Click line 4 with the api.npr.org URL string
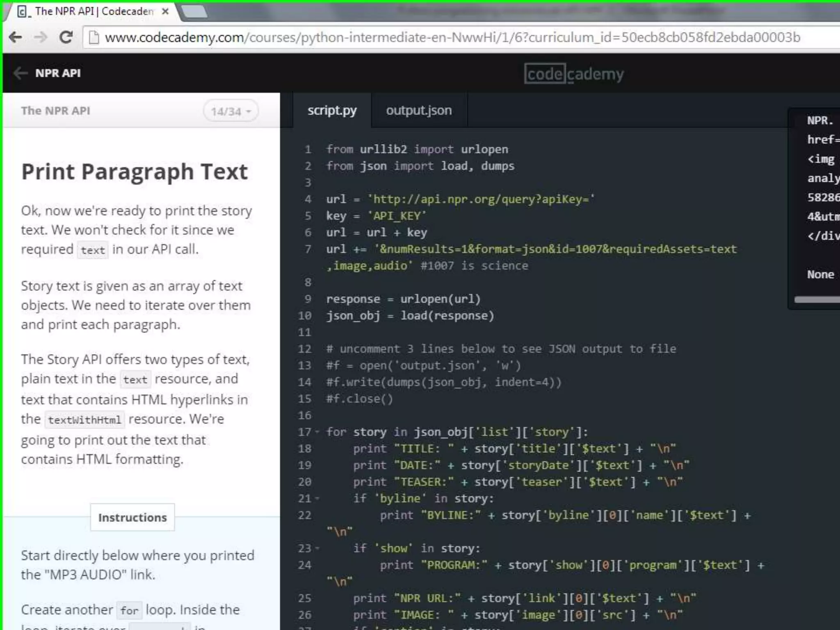The height and width of the screenshot is (630, 840). pos(461,199)
